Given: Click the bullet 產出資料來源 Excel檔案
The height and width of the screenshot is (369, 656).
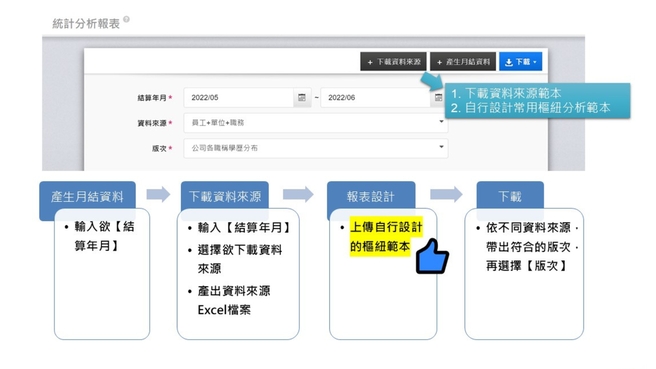Looking at the screenshot, I should point(234,300).
